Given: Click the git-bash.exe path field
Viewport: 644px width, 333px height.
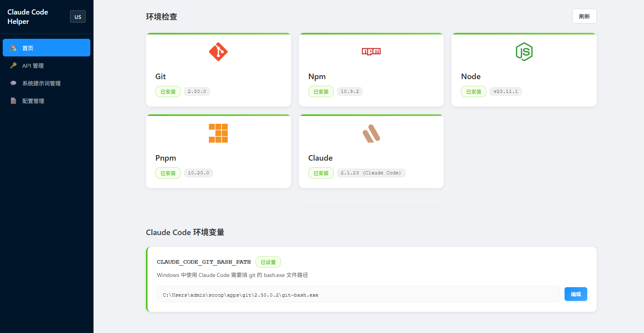Looking at the screenshot, I should tap(358, 294).
